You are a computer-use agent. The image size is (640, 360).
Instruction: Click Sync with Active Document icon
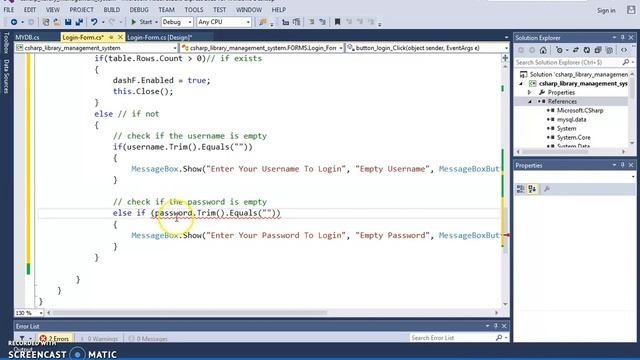tap(576, 50)
